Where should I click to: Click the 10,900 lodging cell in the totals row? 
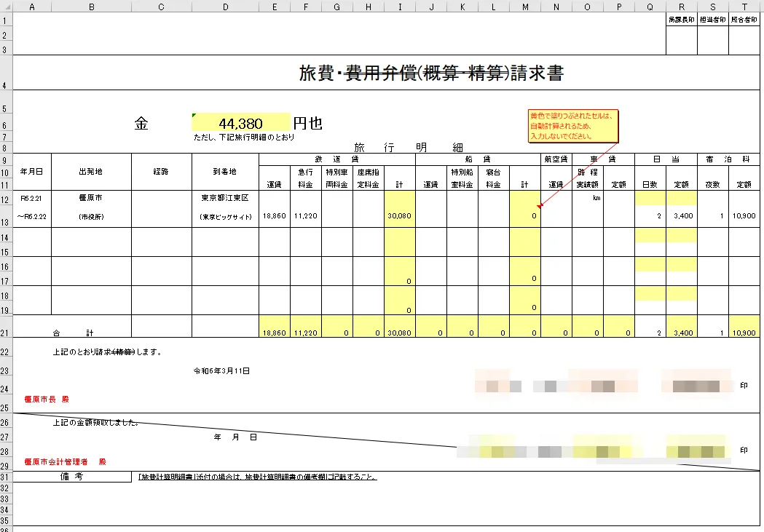744,333
